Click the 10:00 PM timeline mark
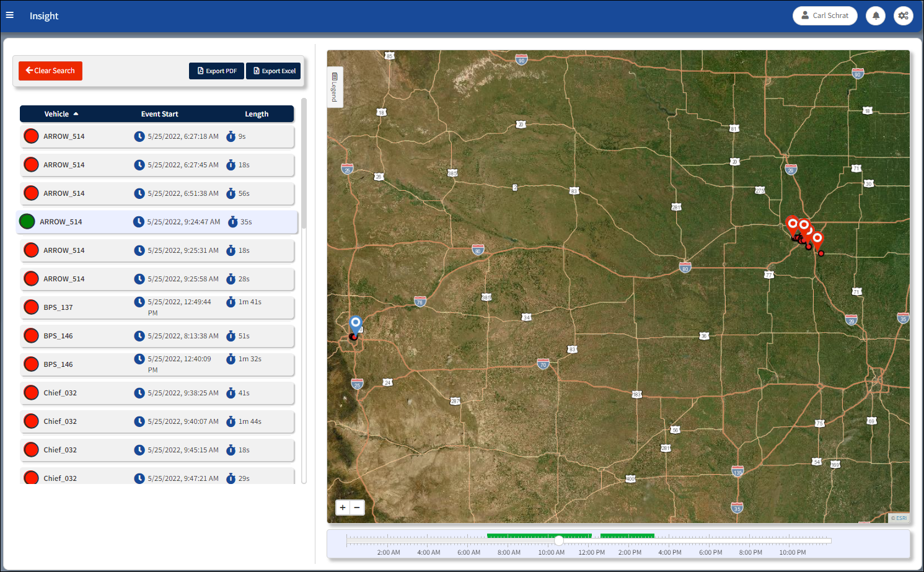This screenshot has height=572, width=924. (793, 552)
